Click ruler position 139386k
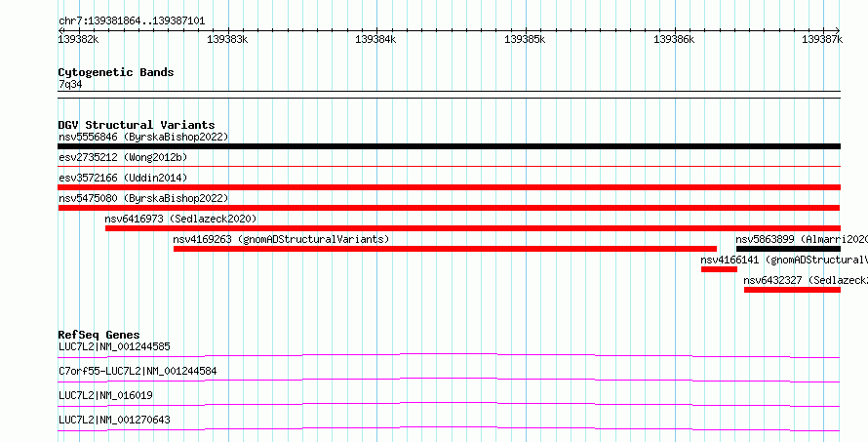 pyautogui.click(x=674, y=39)
